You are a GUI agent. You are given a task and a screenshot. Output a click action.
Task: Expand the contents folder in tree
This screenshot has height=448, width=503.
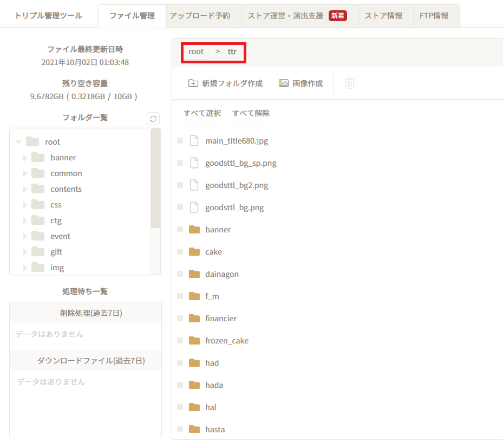point(25,189)
